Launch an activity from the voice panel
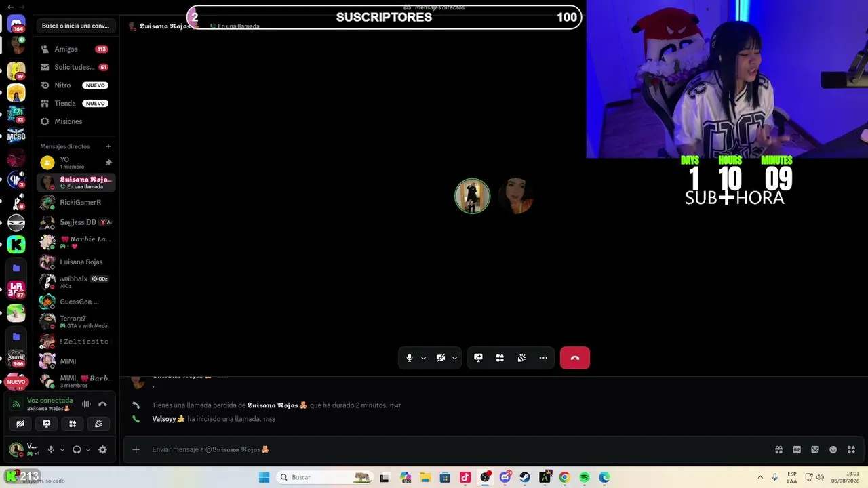This screenshot has height=488, width=868. pos(73,424)
